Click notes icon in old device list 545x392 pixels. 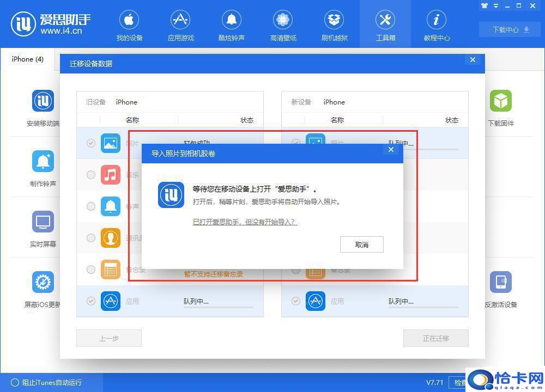pyautogui.click(x=111, y=269)
